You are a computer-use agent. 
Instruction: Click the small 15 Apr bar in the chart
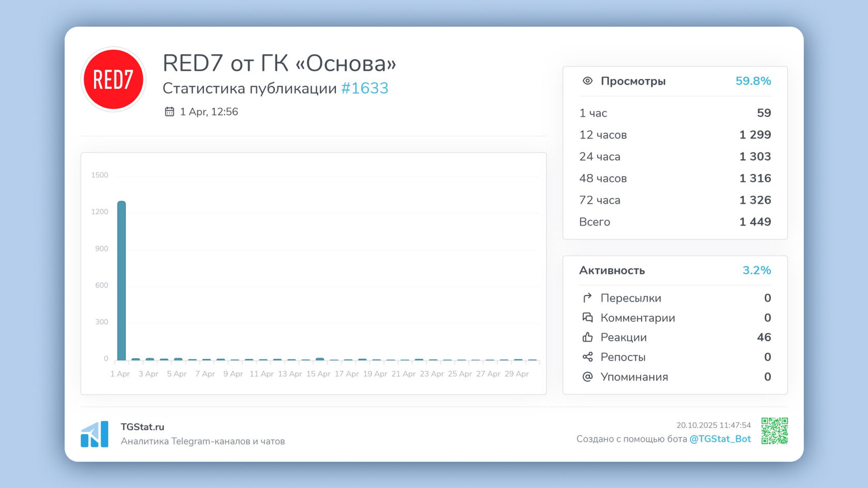click(320, 359)
